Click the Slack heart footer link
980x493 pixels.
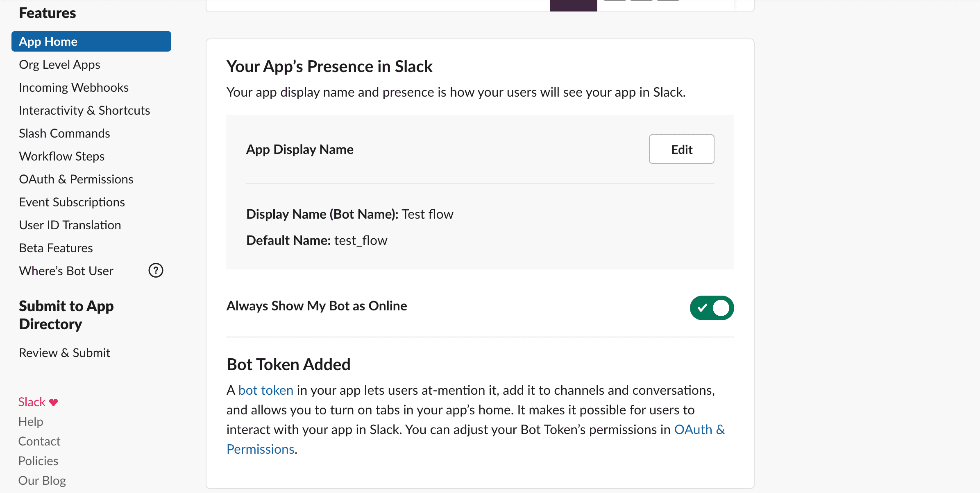click(38, 402)
